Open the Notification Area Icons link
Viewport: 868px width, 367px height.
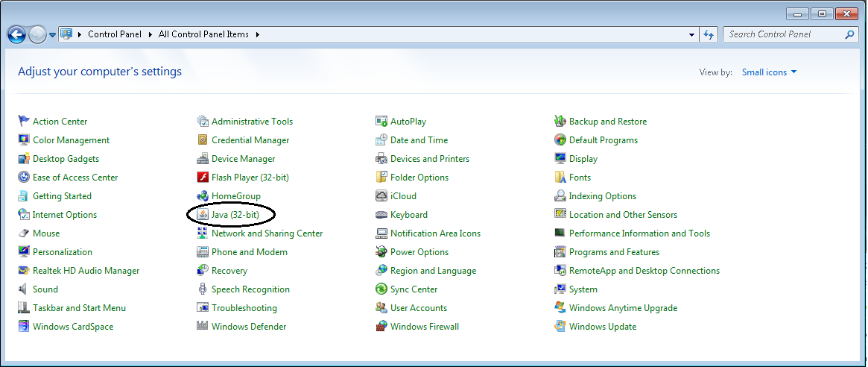[x=435, y=233]
